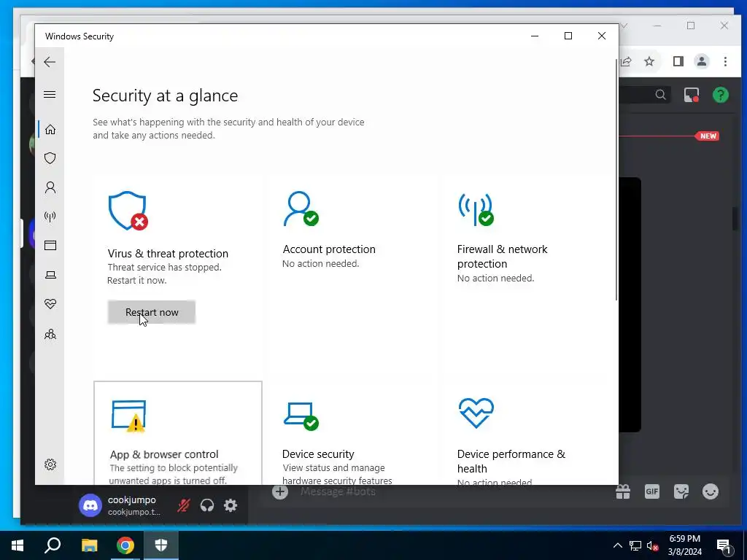
Task: Open the hamburger navigation menu
Action: pos(50,94)
